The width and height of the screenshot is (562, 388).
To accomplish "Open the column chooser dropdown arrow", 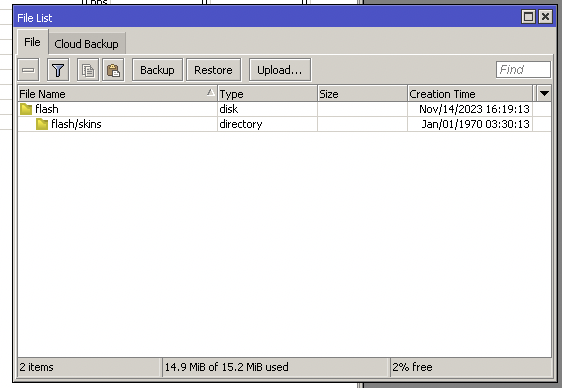I will (x=544, y=94).
